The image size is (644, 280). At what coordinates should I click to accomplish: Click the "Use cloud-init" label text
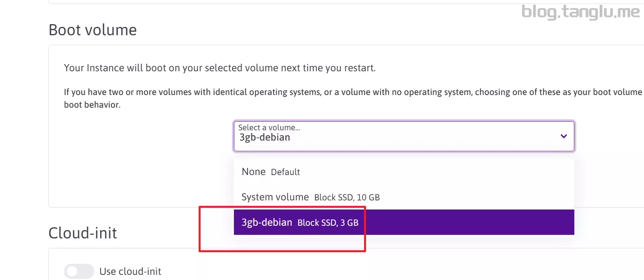click(x=130, y=271)
